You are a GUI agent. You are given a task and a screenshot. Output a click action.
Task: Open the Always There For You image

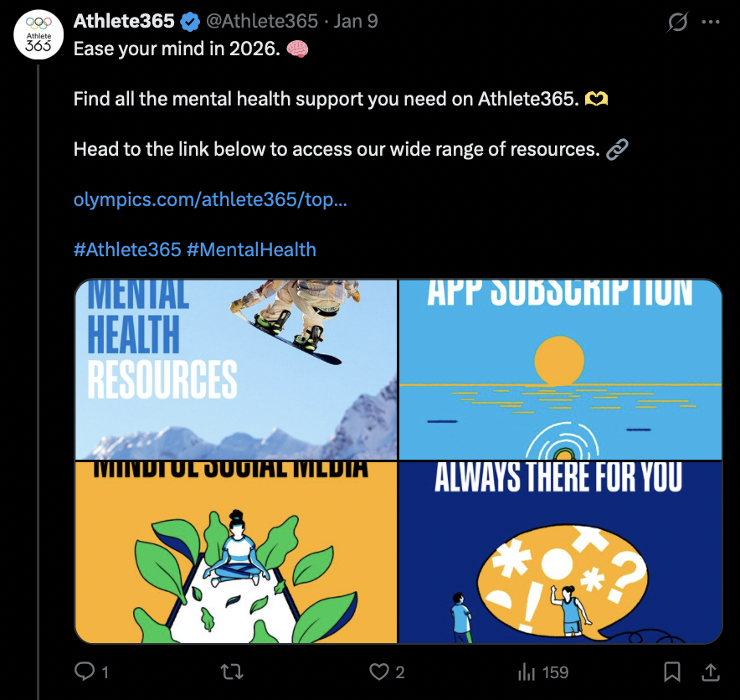click(559, 553)
